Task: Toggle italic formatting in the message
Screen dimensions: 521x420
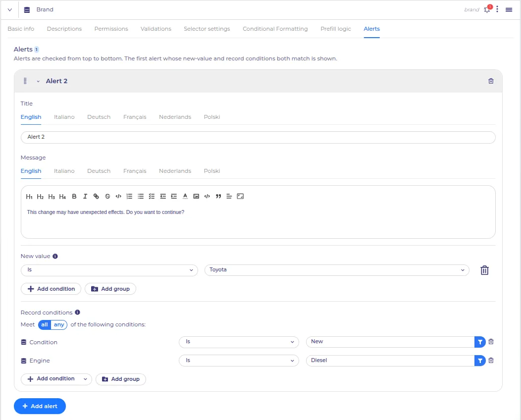Action: click(85, 196)
